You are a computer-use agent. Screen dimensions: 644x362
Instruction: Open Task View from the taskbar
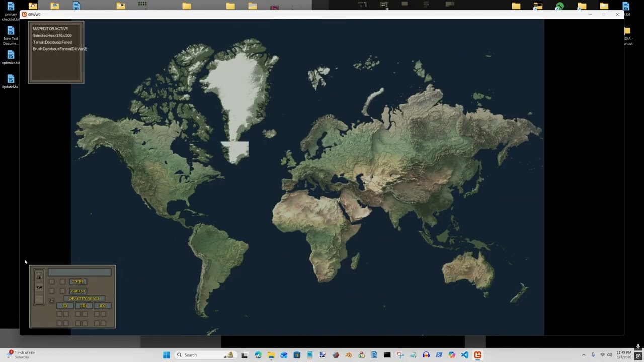[x=245, y=355]
